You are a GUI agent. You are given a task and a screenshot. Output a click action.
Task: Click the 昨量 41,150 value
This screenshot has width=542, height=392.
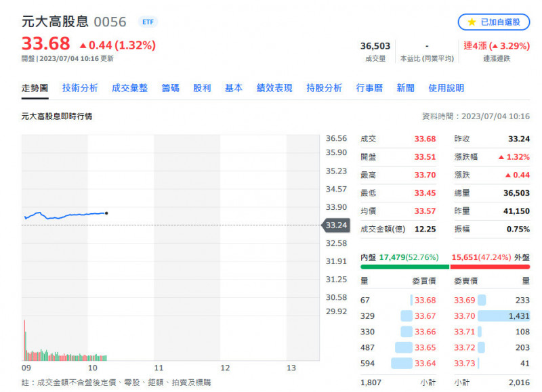[516, 211]
